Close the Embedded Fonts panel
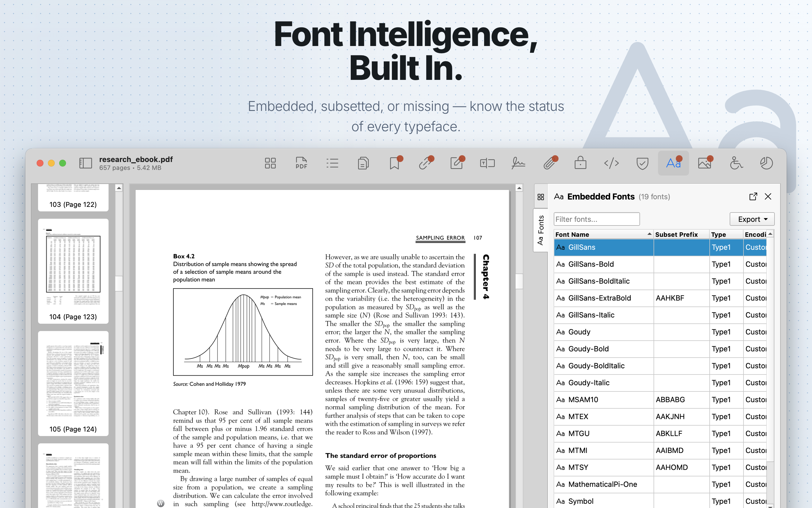The height and width of the screenshot is (508, 812). (768, 196)
